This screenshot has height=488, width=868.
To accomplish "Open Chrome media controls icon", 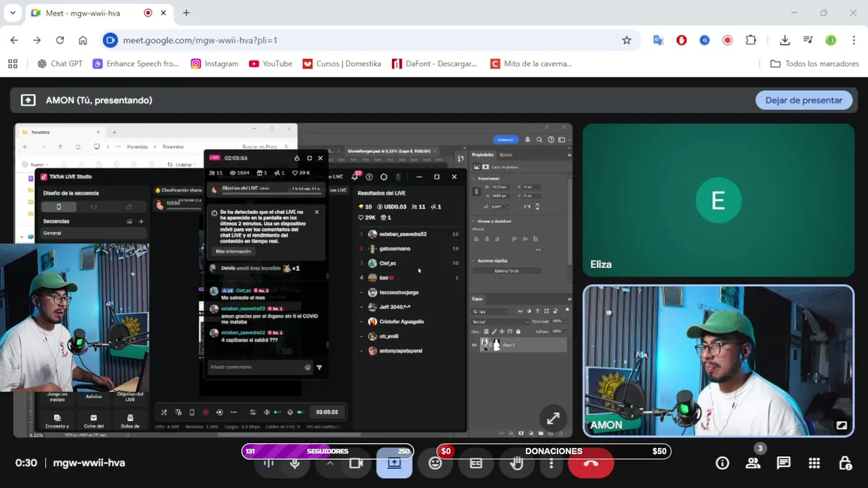I will click(x=808, y=40).
